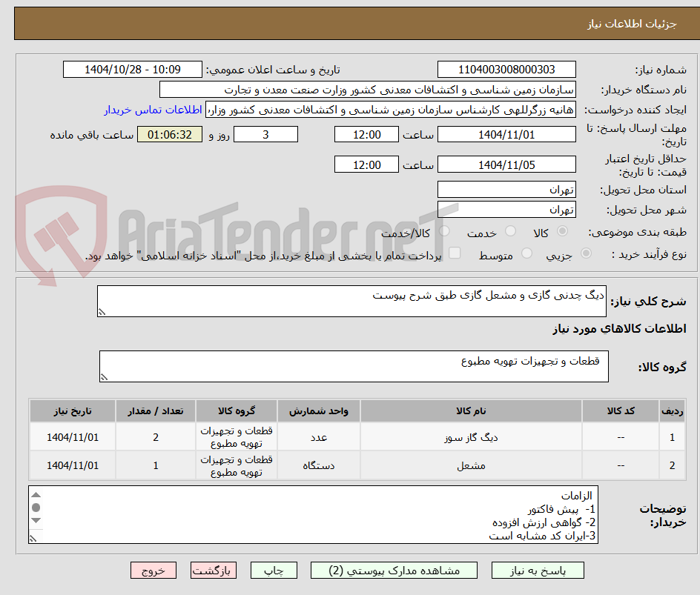Click the resize grip of گروه کالا field
Image resolution: width=700 pixels, height=595 pixels.
[x=105, y=376]
